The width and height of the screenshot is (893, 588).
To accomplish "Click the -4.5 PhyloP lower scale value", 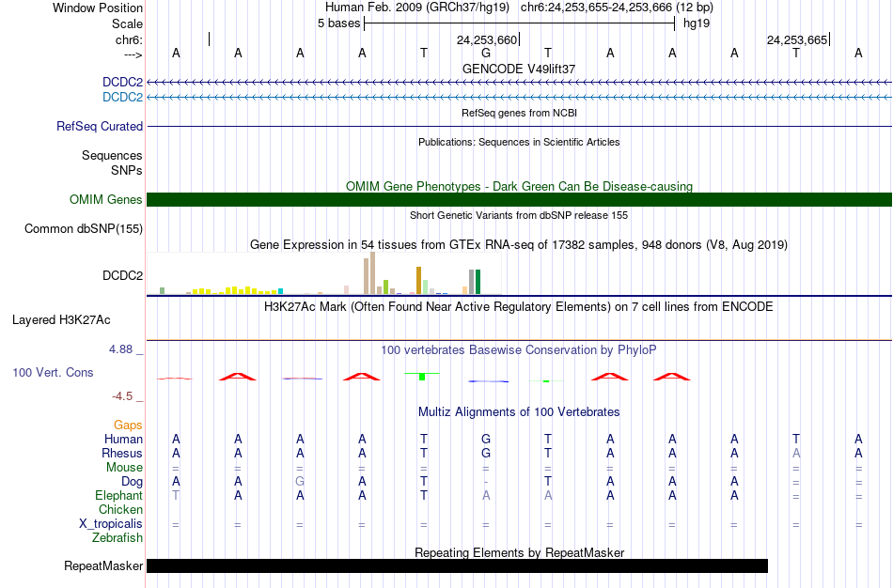I will [x=122, y=396].
